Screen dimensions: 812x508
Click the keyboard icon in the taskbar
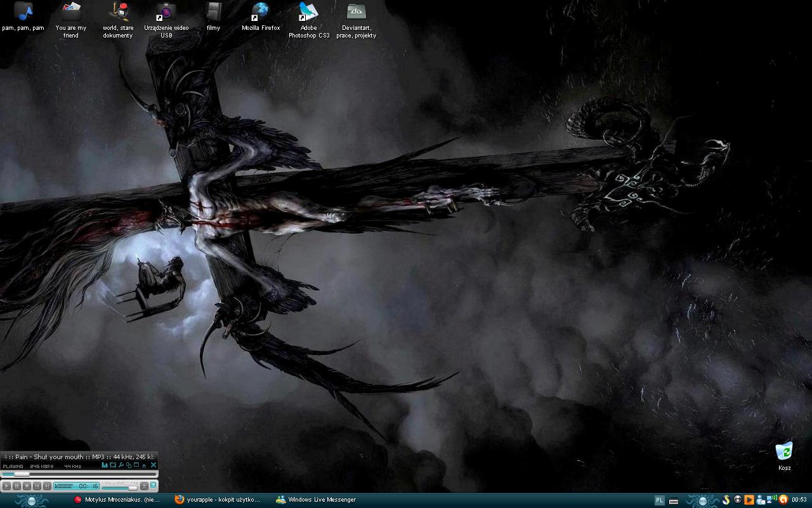point(674,501)
